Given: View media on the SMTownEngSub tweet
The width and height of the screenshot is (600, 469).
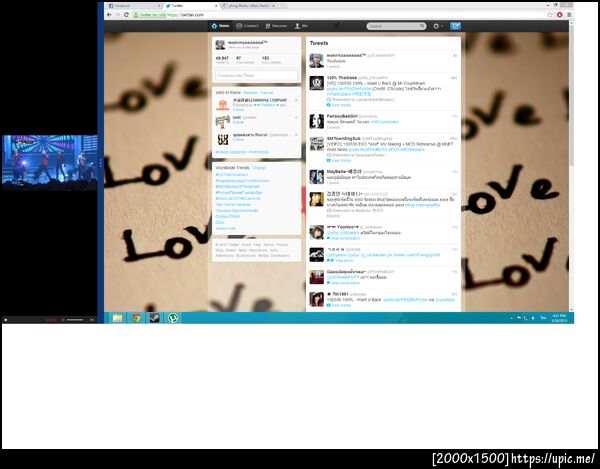Looking at the screenshot, I should point(338,161).
